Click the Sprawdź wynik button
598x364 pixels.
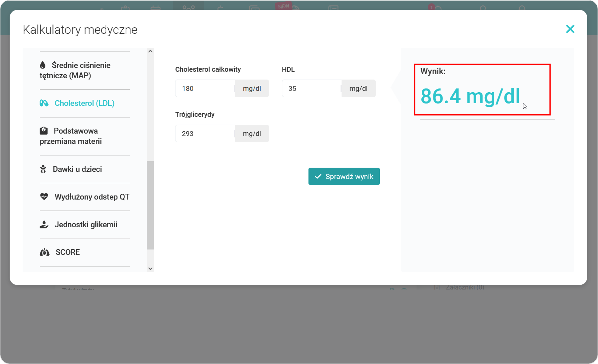344,177
